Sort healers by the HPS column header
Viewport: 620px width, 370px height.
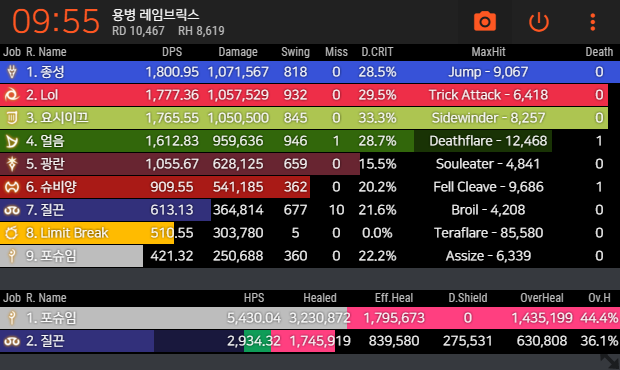coord(254,298)
